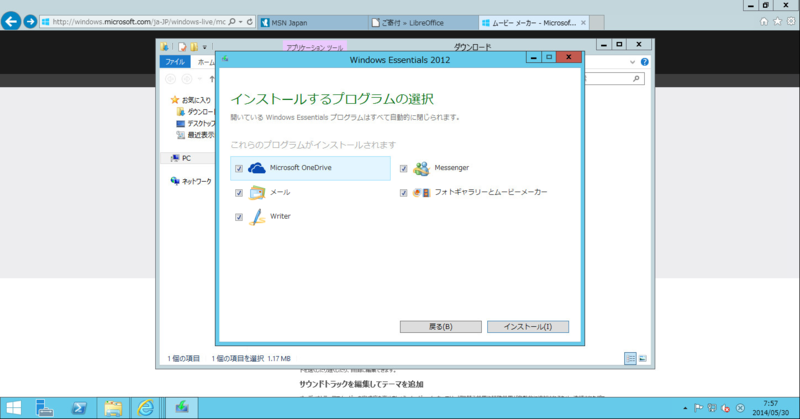Select ダウンロード in the navigation pane
The height and width of the screenshot is (419, 800).
[x=195, y=112]
